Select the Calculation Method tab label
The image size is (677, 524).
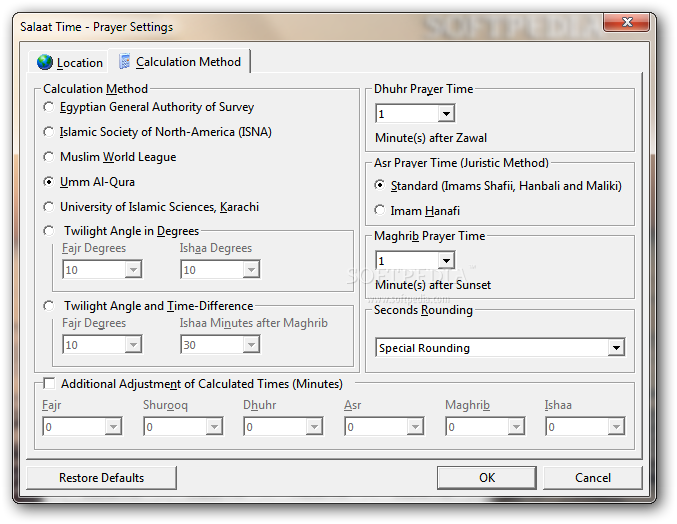[x=188, y=62]
